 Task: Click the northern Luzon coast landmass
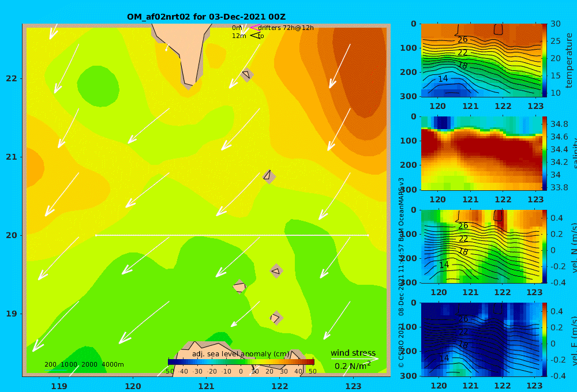[239, 359]
